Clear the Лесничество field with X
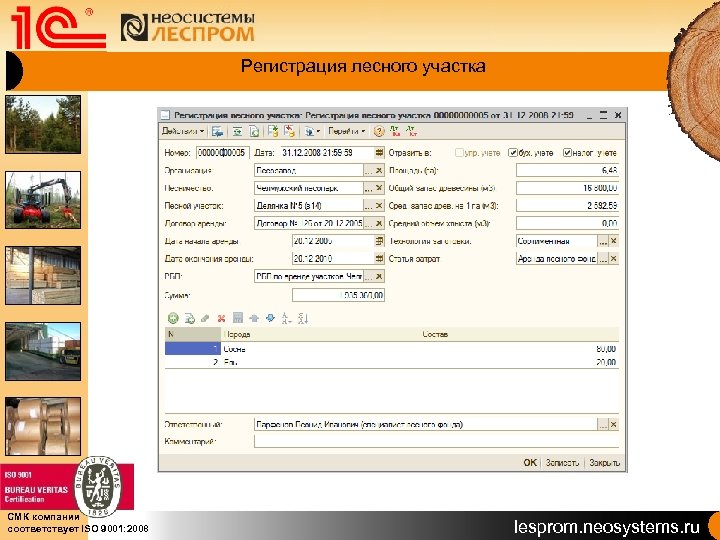Screen dimensions: 720x540 (379, 188)
